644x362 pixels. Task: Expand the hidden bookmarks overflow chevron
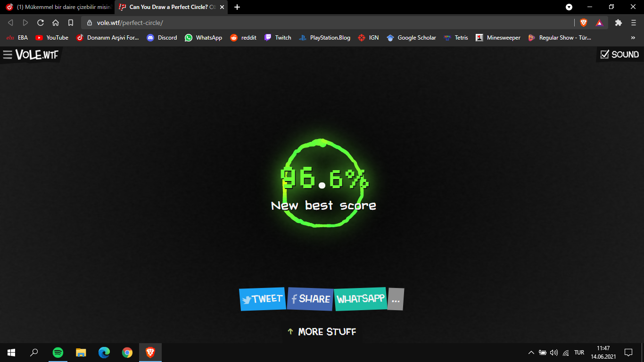pyautogui.click(x=633, y=38)
